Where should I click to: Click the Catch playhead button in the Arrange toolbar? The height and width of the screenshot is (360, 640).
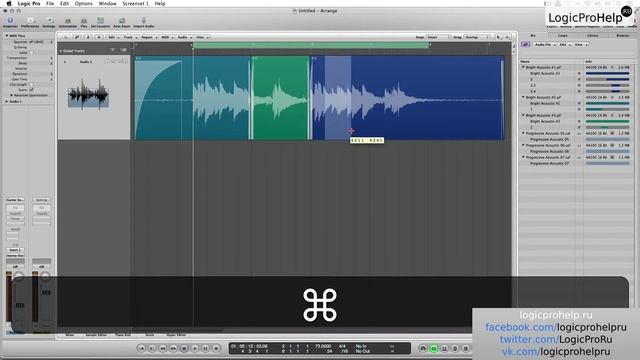[x=87, y=37]
